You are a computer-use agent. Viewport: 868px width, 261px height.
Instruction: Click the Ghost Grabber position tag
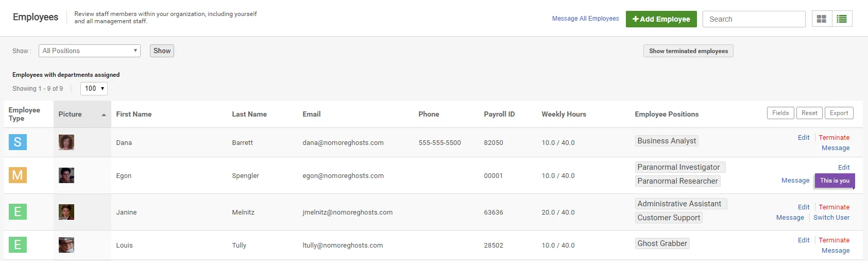[x=662, y=243]
